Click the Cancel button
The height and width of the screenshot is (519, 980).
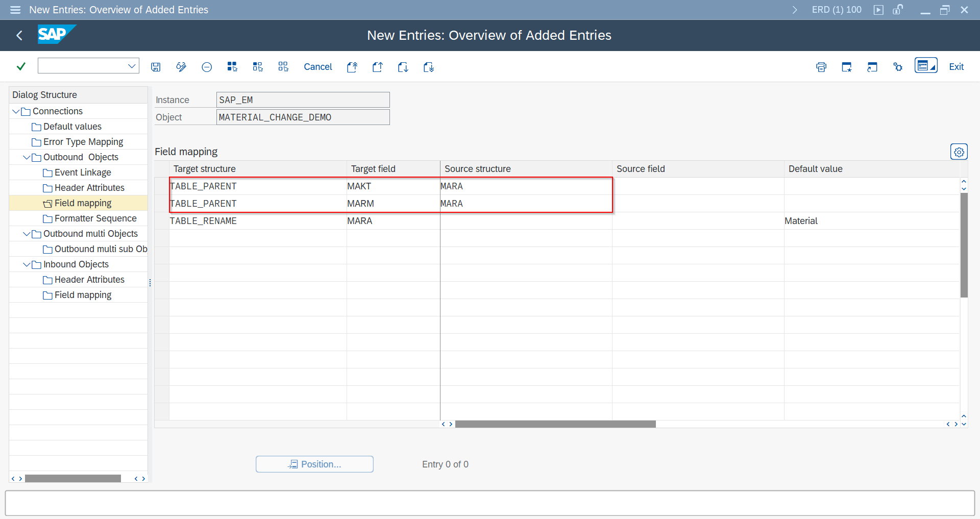click(317, 67)
